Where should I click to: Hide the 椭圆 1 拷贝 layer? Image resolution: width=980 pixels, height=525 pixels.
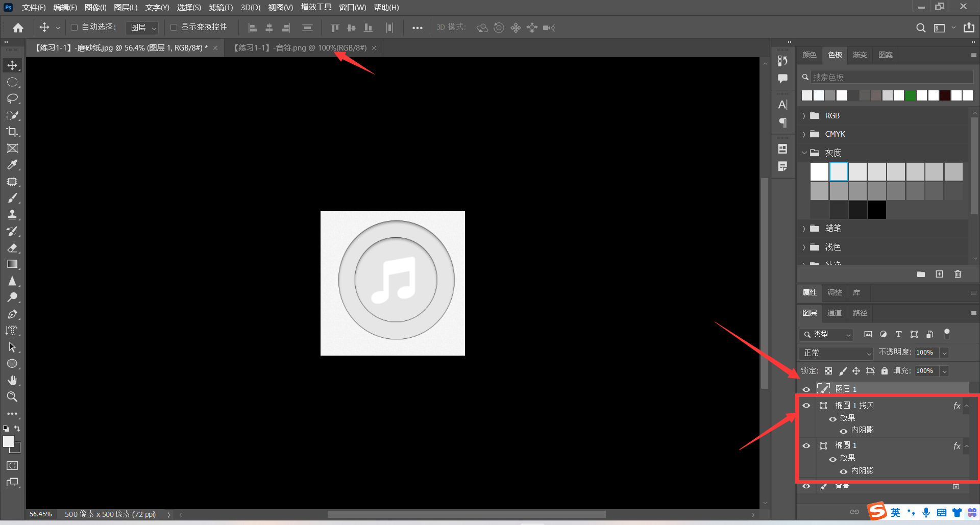[x=806, y=406]
